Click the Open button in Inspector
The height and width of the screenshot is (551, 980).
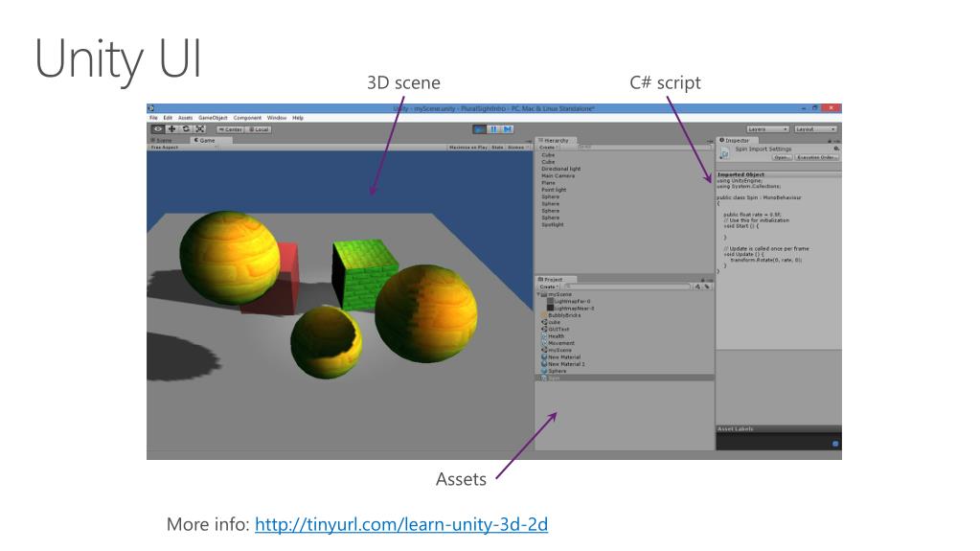click(x=781, y=157)
